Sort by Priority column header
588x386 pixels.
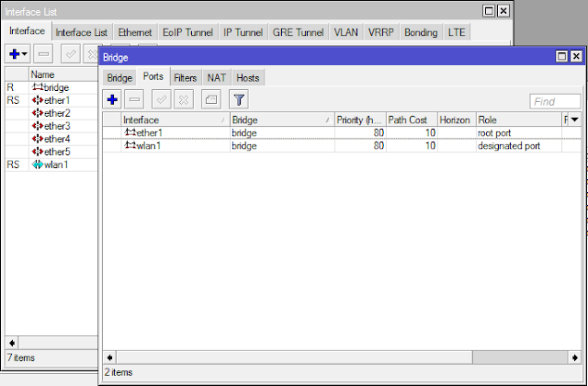[x=360, y=120]
